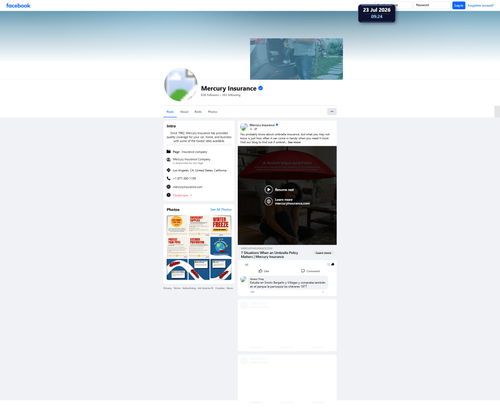Open the yellow circle photo thumbnail

(x=177, y=225)
